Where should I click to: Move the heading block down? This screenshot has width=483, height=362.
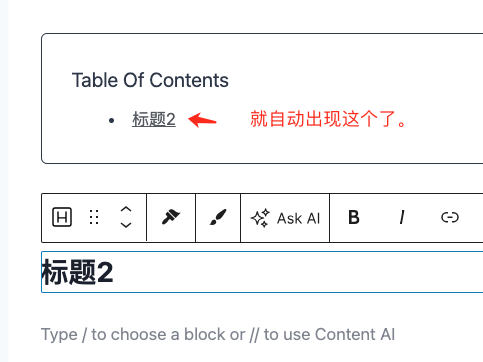[126, 225]
